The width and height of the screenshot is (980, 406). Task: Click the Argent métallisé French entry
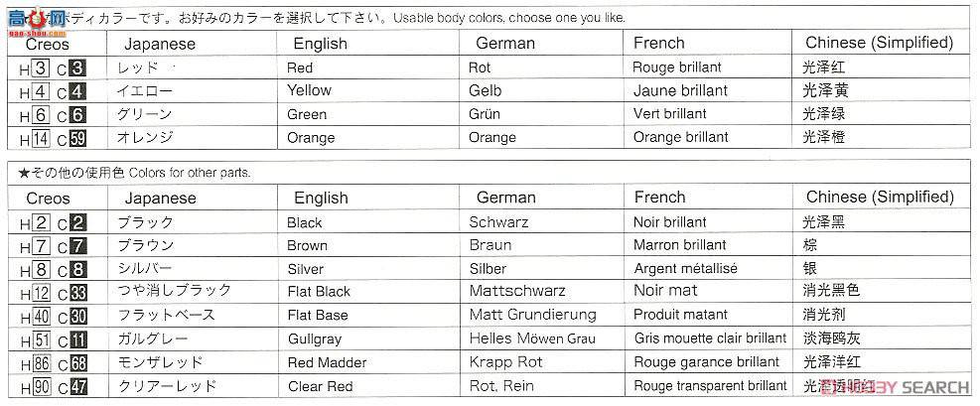tap(686, 269)
